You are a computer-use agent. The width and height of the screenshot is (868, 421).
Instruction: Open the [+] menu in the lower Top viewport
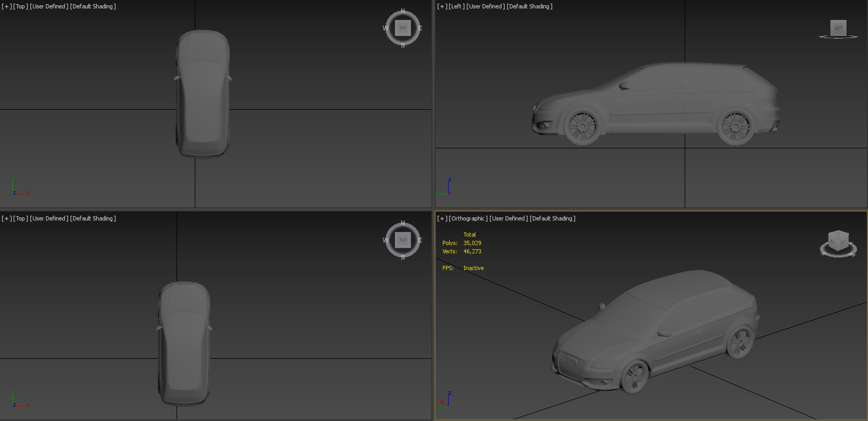point(7,219)
